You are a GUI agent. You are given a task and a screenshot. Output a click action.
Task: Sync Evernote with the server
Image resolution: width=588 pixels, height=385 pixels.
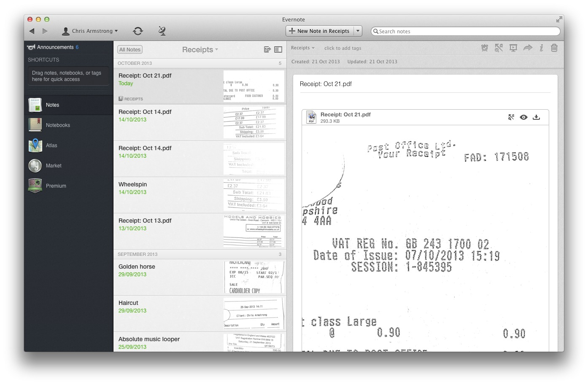click(138, 31)
